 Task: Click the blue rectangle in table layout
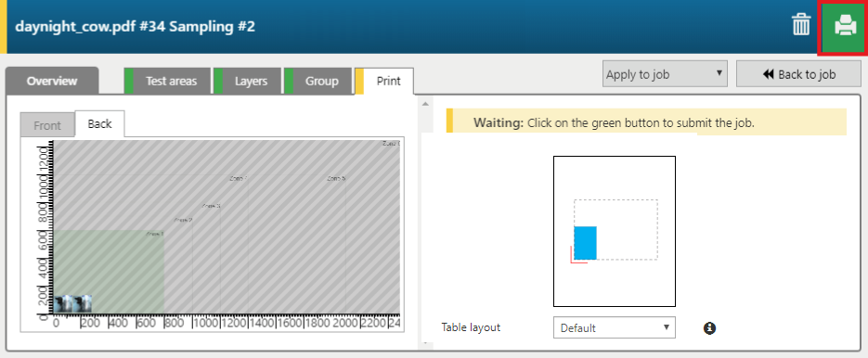point(585,243)
